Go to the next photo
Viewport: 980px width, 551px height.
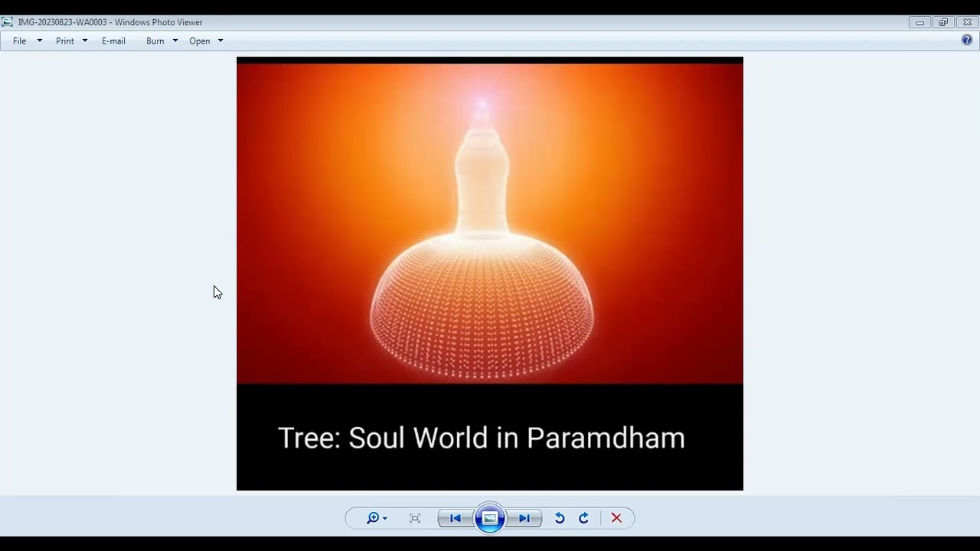click(x=524, y=518)
